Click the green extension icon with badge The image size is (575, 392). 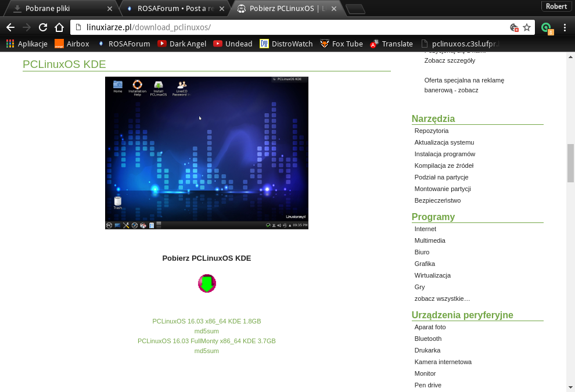tap(547, 28)
